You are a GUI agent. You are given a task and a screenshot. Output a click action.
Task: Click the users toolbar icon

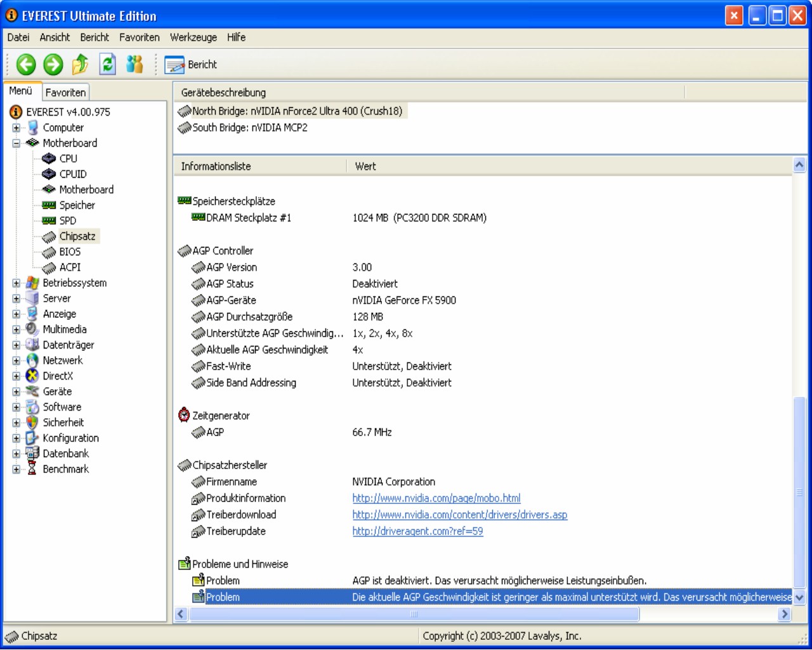pyautogui.click(x=134, y=64)
